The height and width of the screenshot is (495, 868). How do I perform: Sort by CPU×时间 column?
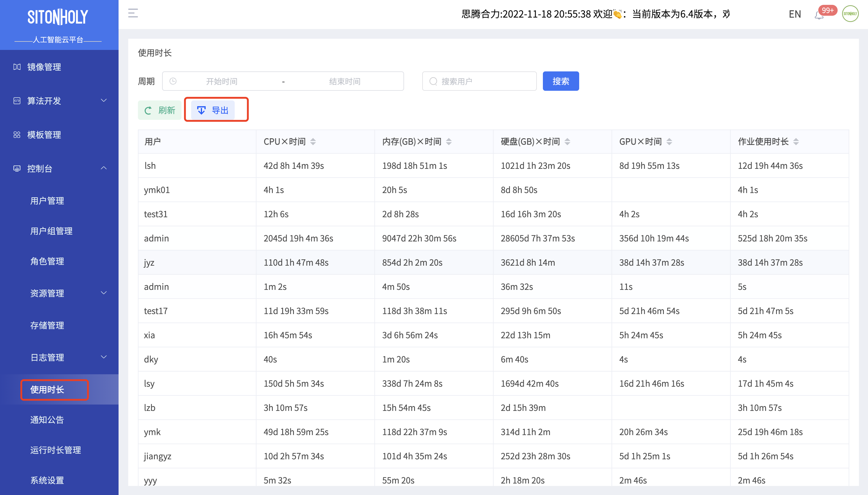[313, 141]
